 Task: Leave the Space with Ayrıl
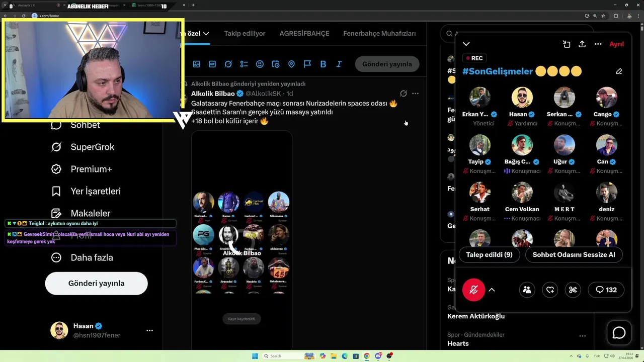tap(616, 44)
